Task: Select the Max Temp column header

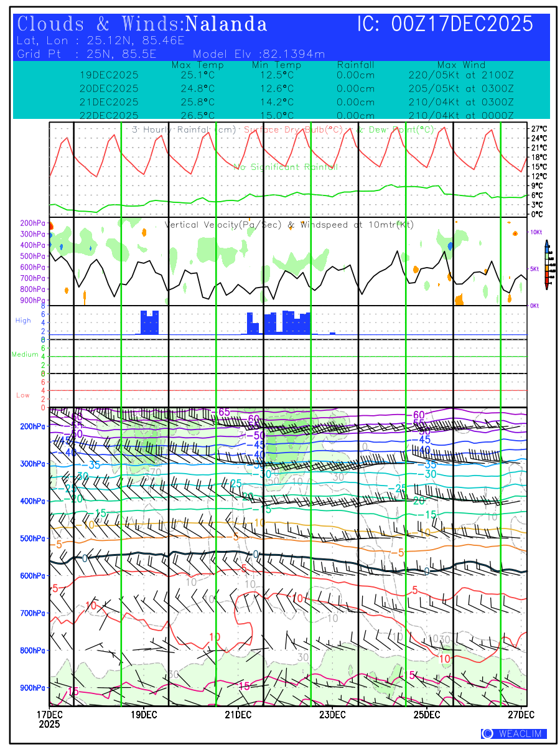Action: [197, 65]
